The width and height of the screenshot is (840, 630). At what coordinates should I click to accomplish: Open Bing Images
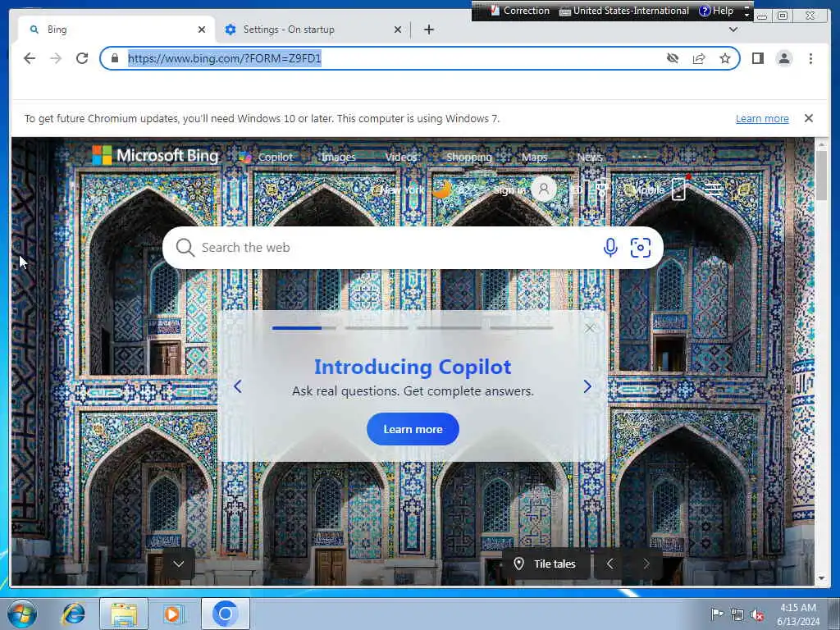point(339,157)
